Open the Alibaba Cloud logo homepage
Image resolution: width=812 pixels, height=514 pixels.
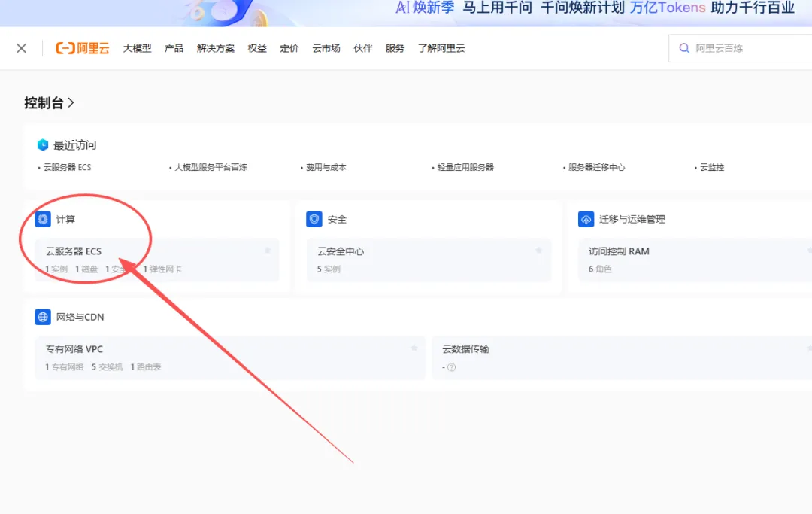(83, 48)
